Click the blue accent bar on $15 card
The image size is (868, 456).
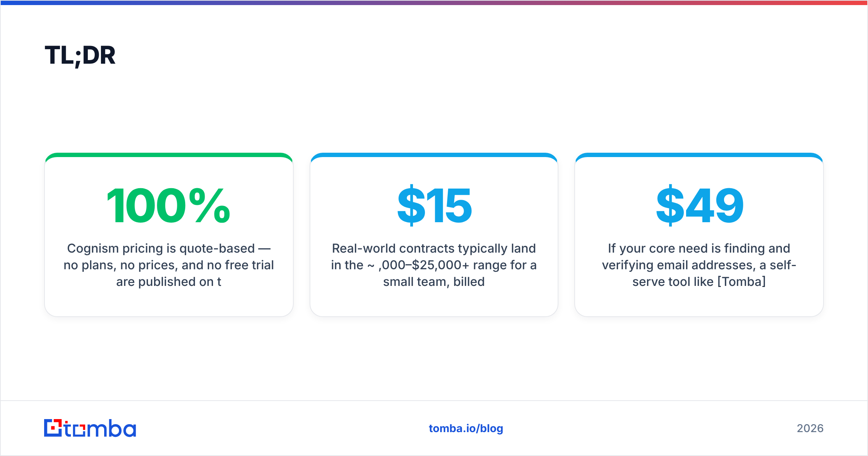[434, 155]
